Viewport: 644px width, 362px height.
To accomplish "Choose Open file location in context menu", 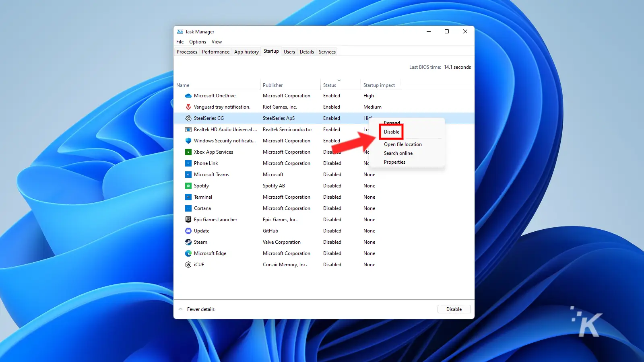I will tap(403, 144).
